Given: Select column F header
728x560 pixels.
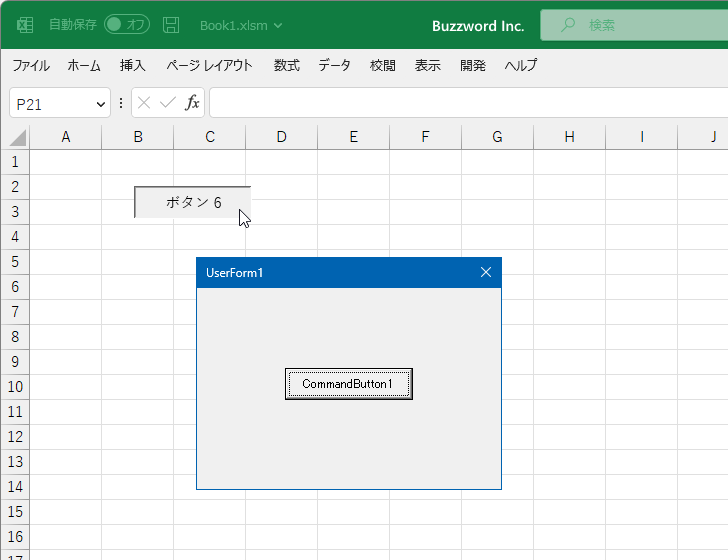Looking at the screenshot, I should tap(425, 137).
